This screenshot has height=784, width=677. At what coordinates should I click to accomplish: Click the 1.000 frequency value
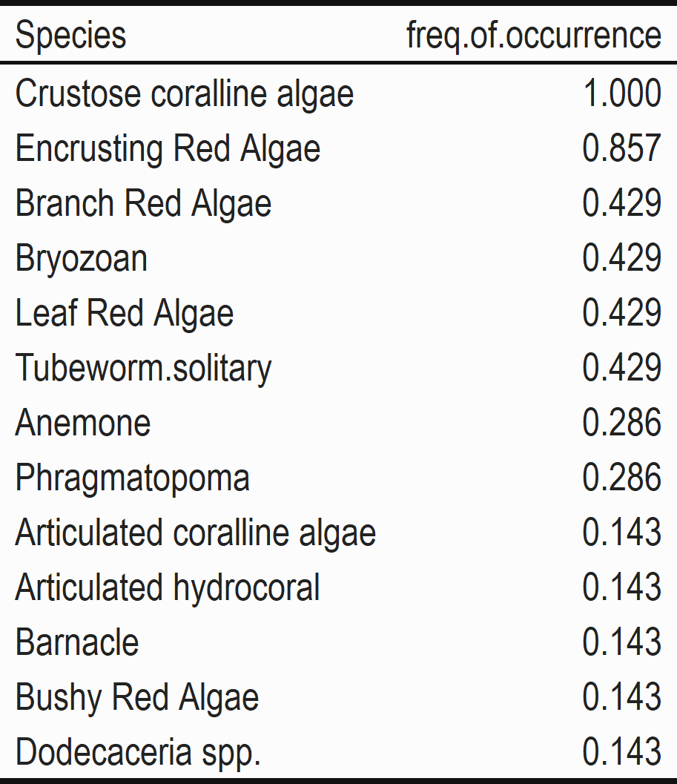[621, 94]
